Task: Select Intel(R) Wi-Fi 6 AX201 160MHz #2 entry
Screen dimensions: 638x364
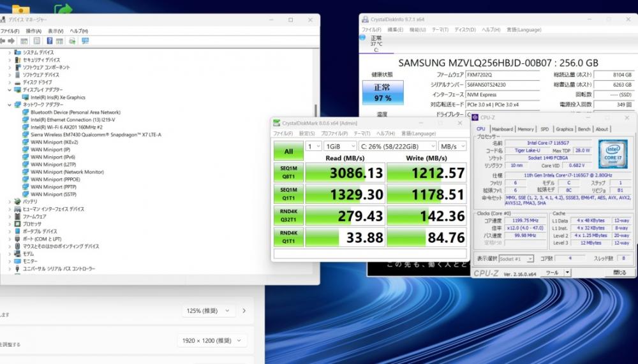Action: [67, 127]
